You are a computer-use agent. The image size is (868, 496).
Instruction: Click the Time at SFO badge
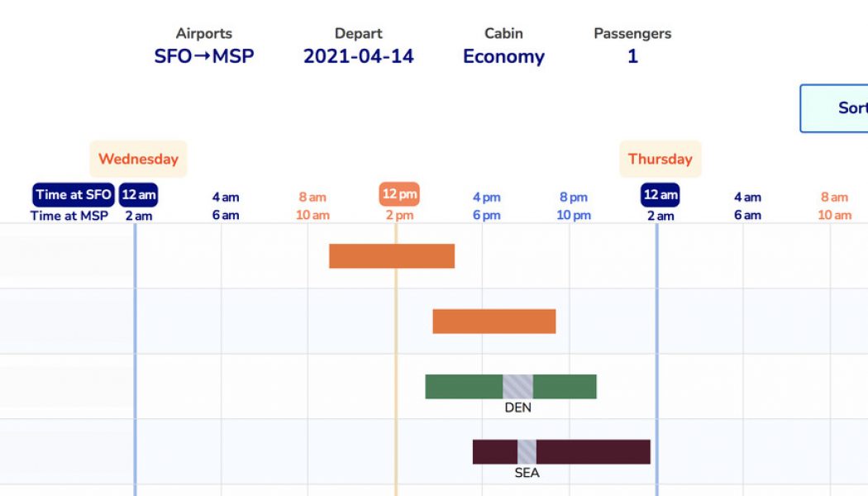coord(73,195)
